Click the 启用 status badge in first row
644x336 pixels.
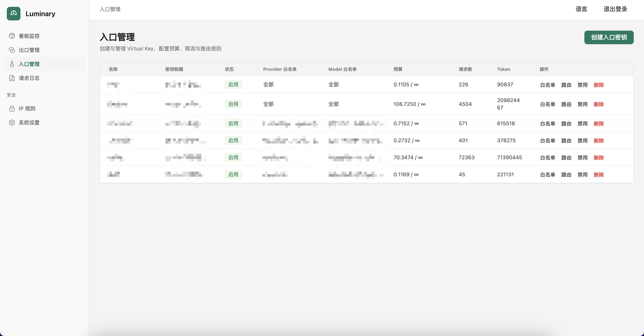[x=233, y=85]
